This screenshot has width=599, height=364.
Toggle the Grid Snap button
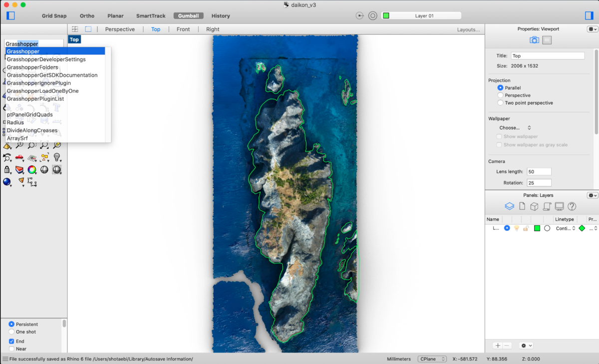tap(54, 16)
